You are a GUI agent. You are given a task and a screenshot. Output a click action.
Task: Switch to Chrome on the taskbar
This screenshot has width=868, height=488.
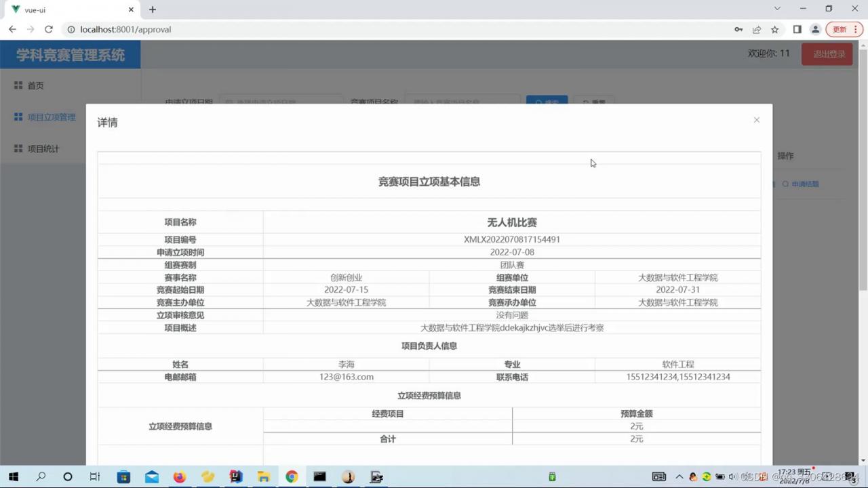(292, 476)
